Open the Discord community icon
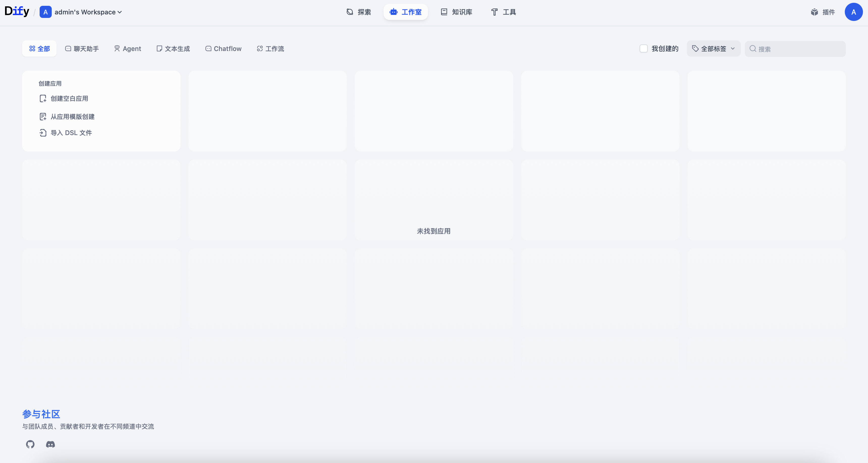The width and height of the screenshot is (868, 463). 50,444
